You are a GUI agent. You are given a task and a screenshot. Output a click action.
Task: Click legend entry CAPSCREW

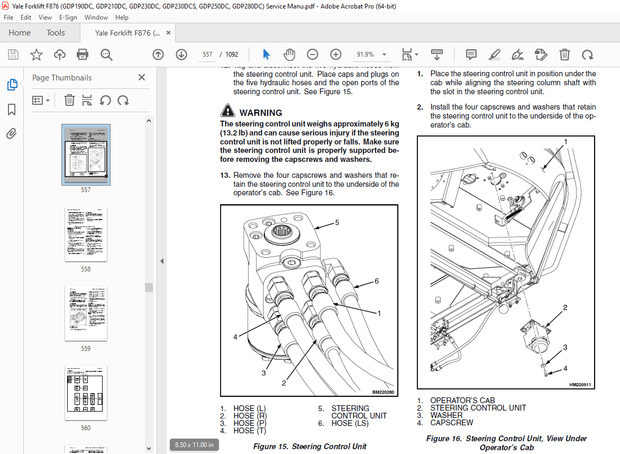pos(451,423)
